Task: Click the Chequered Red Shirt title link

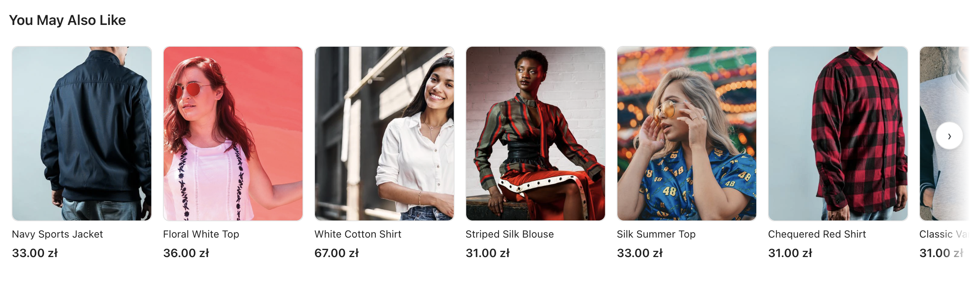Action: pos(817,234)
